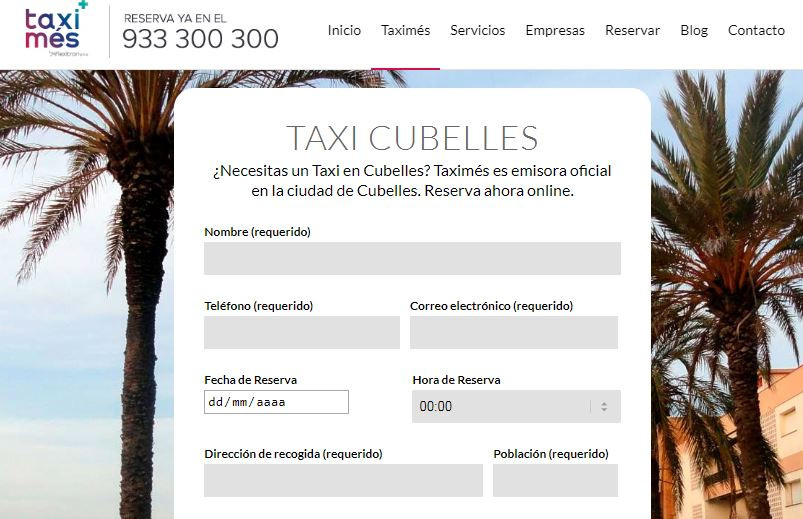Select the Correo electrónico field
The width and height of the screenshot is (803, 519).
(x=514, y=332)
